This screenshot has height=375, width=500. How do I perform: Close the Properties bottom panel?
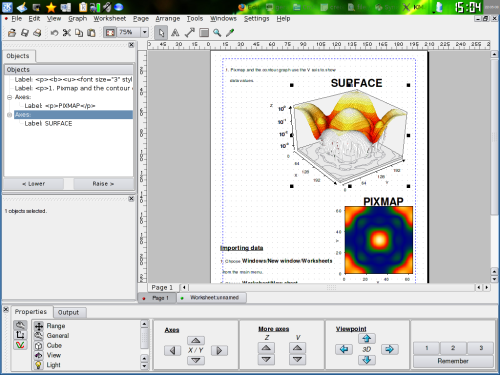(6, 310)
